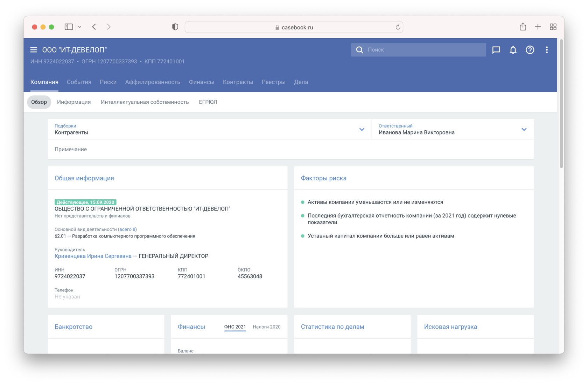Open the Исковая нагрузка link
This screenshot has height=385, width=588.
click(450, 326)
